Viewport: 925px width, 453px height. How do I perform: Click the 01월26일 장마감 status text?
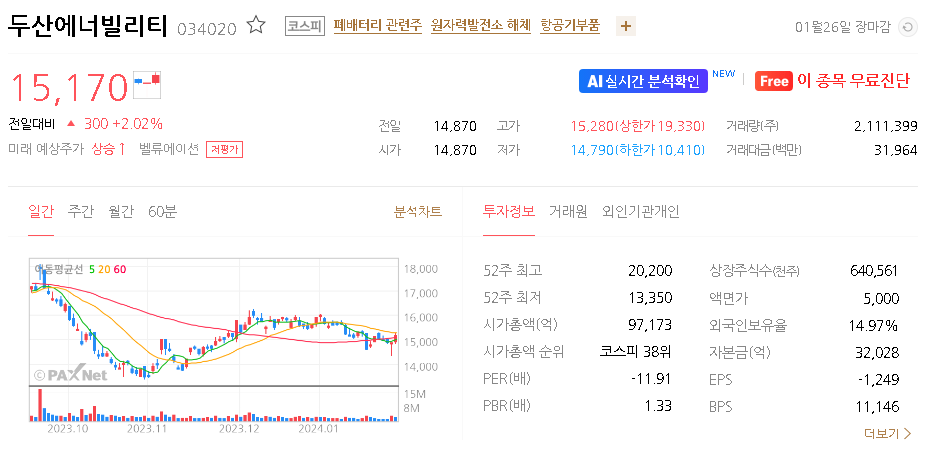842,27
